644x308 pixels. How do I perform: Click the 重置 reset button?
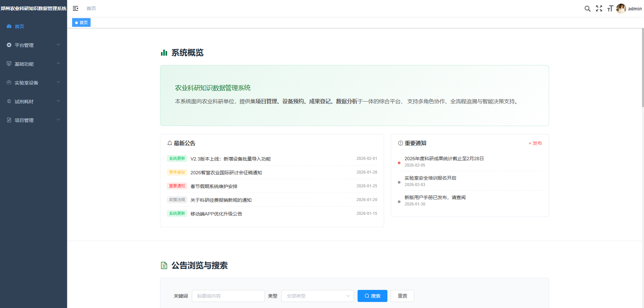(402, 296)
